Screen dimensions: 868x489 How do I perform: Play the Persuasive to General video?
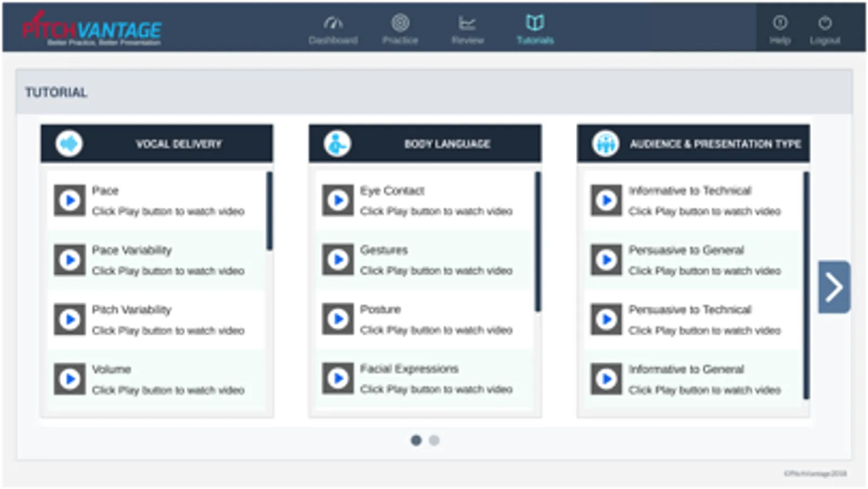[606, 260]
